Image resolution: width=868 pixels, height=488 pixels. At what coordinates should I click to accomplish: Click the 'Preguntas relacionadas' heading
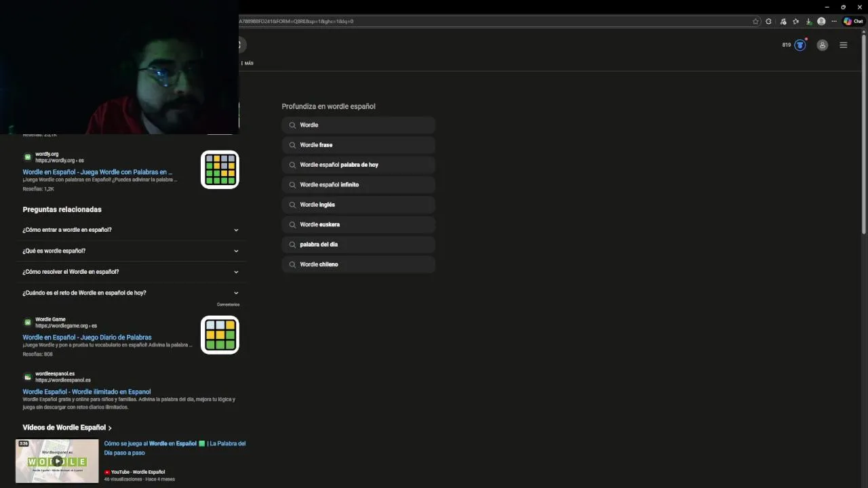[62, 209]
